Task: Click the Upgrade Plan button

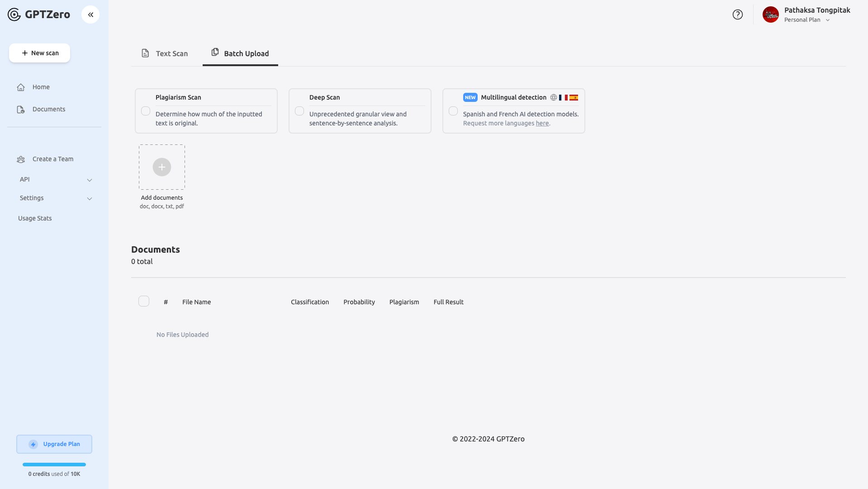Action: click(x=54, y=444)
